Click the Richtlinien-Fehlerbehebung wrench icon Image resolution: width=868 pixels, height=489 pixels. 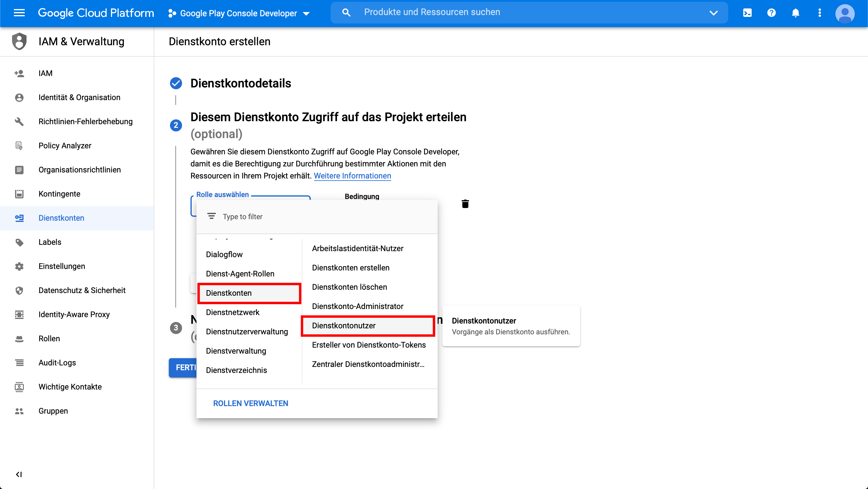click(x=19, y=121)
